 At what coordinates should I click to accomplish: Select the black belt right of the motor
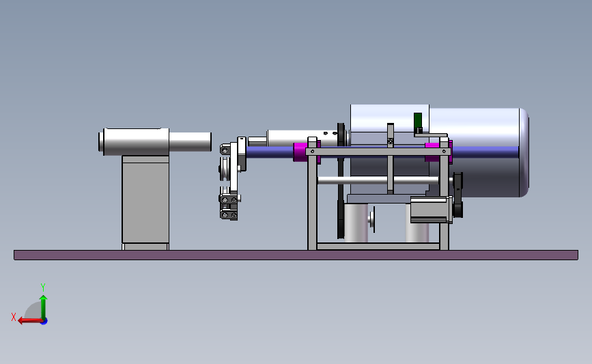(x=458, y=195)
